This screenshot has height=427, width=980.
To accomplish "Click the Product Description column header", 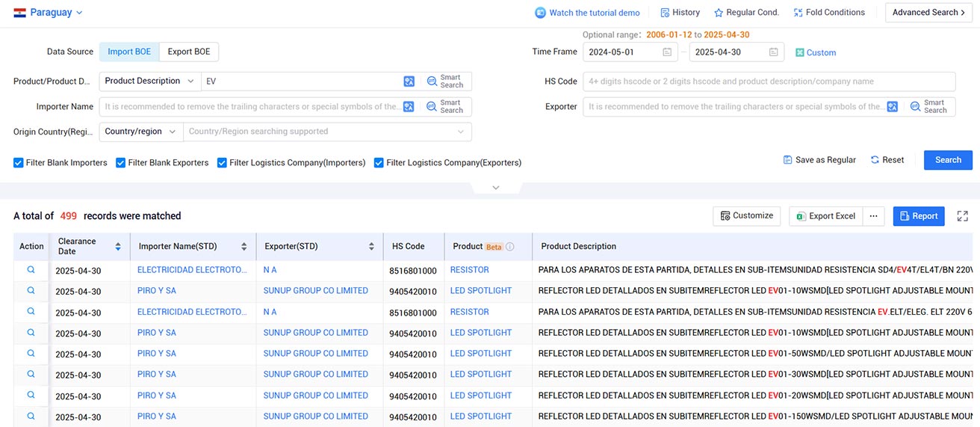I will pos(579,247).
